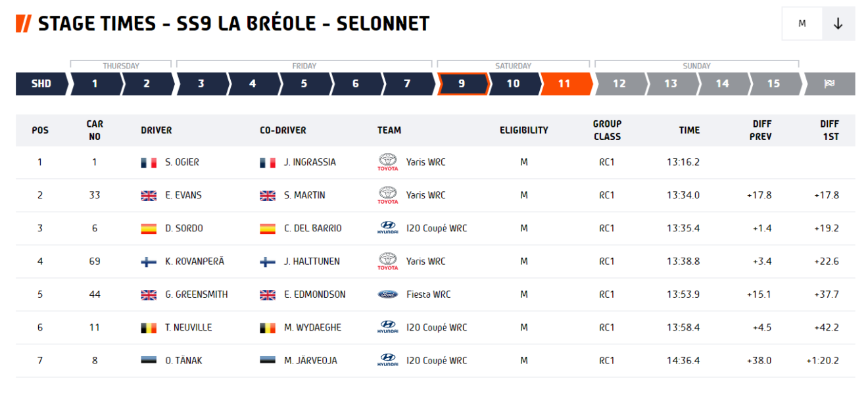
Task: Select the SHD shakedown stage tab
Action: pos(41,83)
